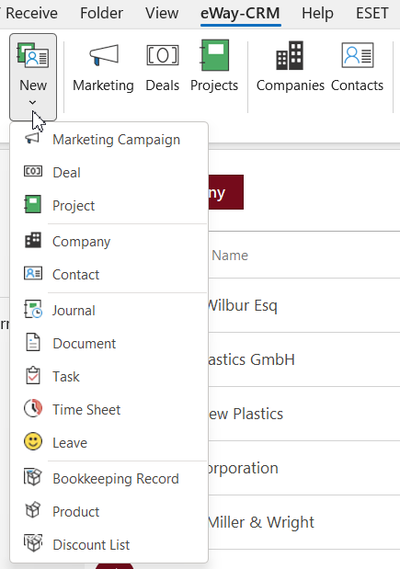The height and width of the screenshot is (569, 400).
Task: Choose Marketing Campaign in the New menu
Action: pyautogui.click(x=109, y=139)
